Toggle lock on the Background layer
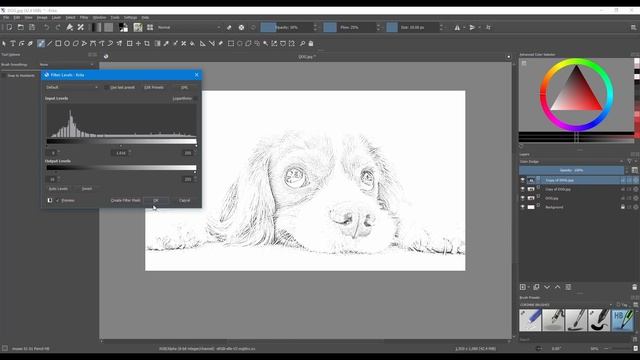Screen dimensions: 640x360 coord(623,207)
